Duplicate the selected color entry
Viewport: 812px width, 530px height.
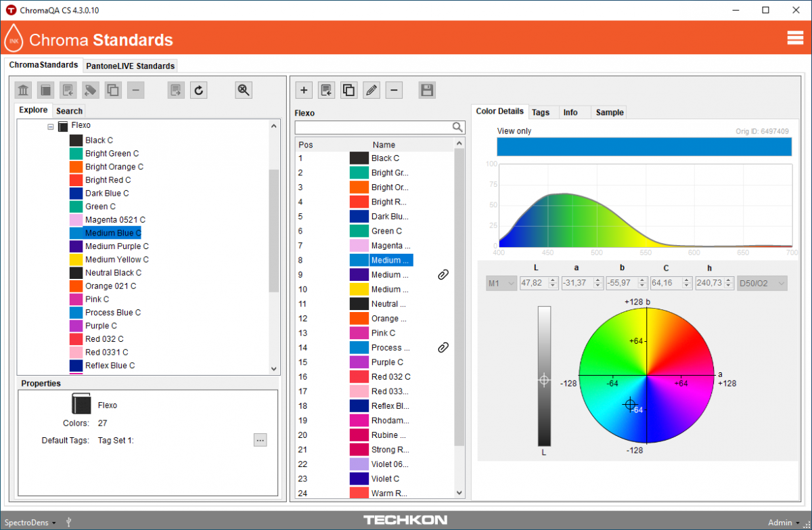(x=348, y=89)
